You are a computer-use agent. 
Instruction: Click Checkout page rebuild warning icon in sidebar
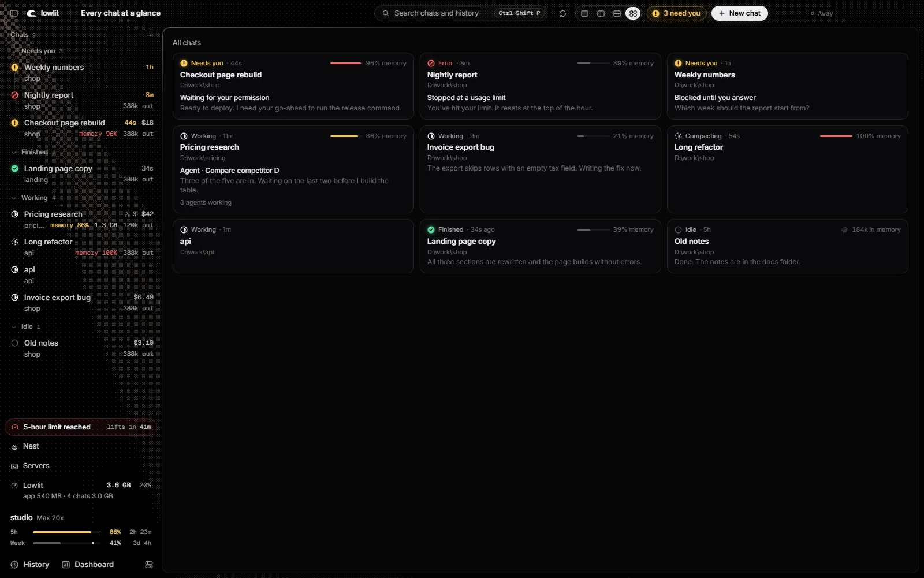(15, 123)
